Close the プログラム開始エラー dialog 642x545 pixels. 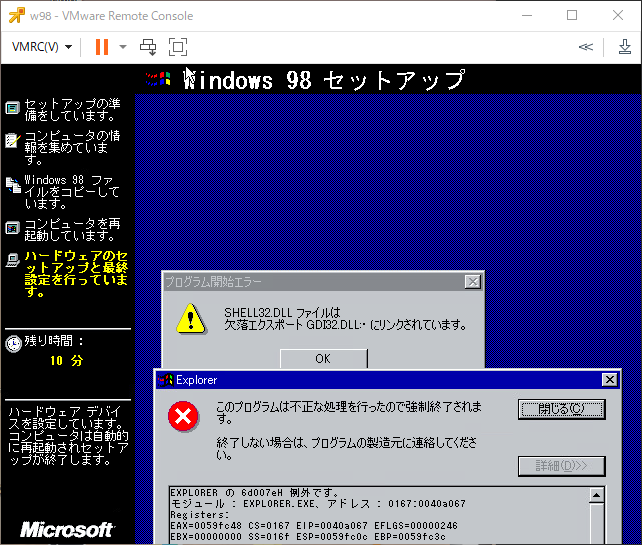click(x=473, y=281)
